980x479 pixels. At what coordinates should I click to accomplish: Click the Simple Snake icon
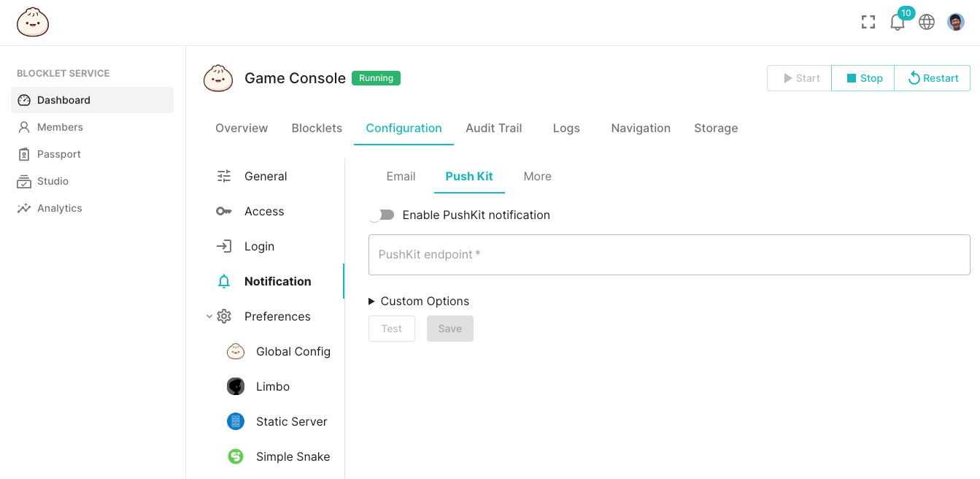(x=236, y=456)
